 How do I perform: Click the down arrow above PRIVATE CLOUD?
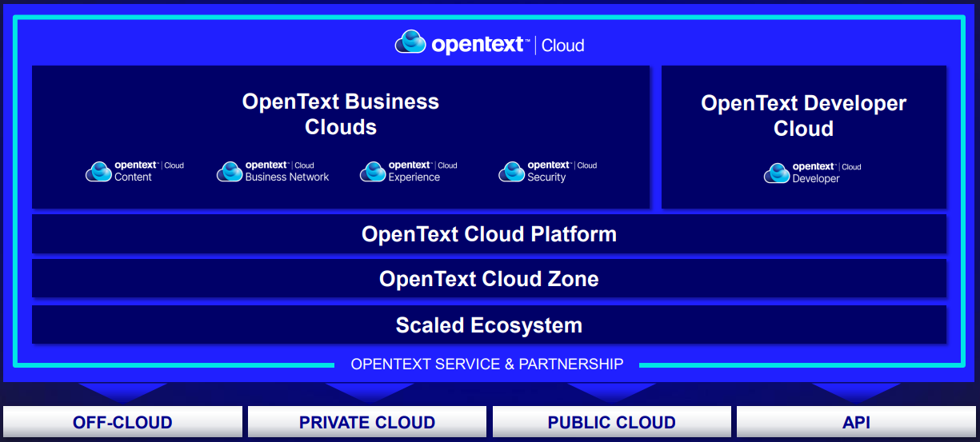pos(368,392)
